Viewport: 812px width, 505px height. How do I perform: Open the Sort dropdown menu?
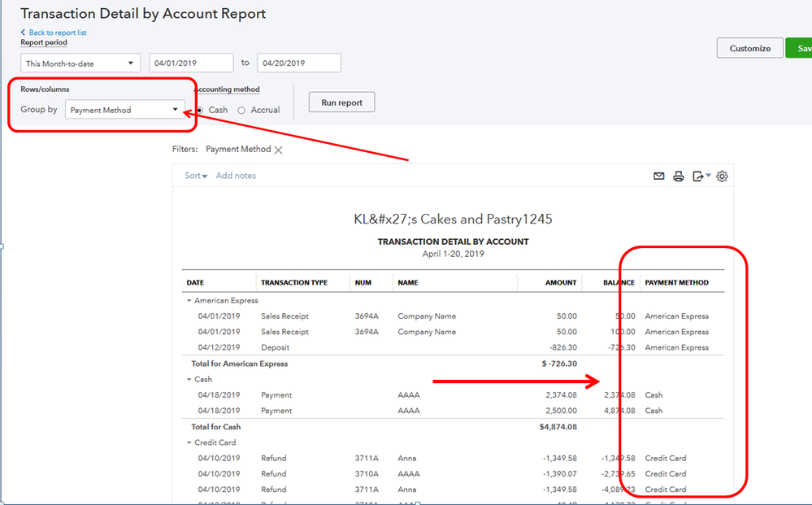[x=196, y=176]
